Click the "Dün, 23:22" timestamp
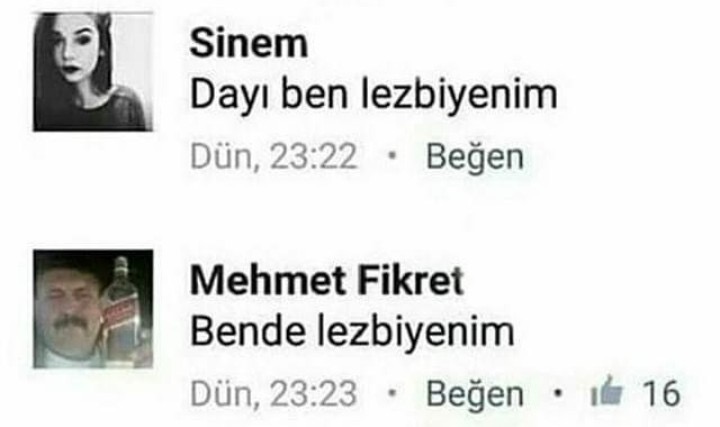 tap(274, 157)
